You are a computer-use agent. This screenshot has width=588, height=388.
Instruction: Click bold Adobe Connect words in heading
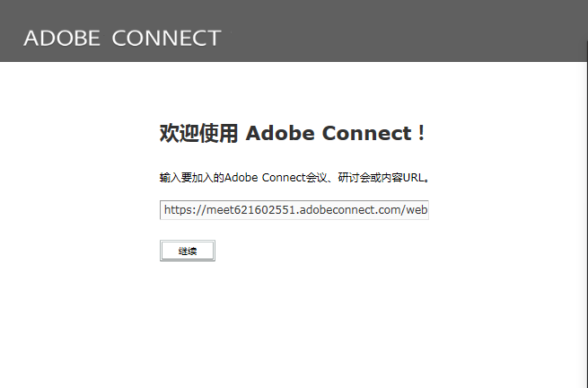point(328,134)
